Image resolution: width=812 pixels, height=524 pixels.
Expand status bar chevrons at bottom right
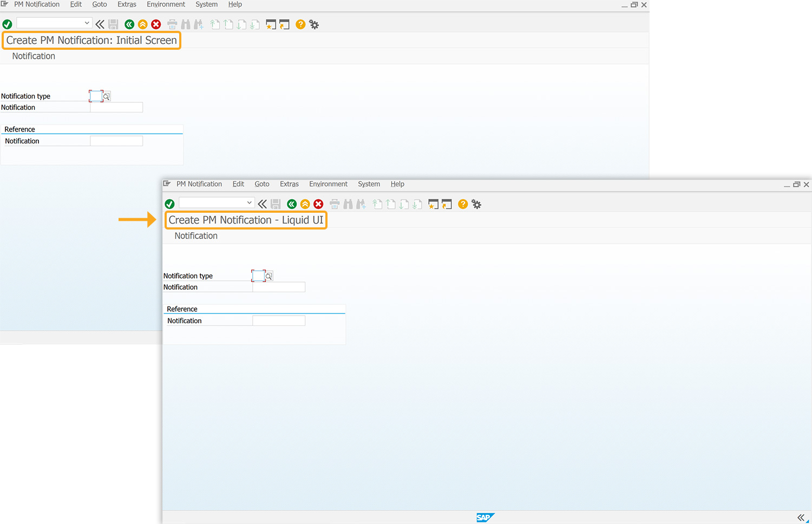(x=801, y=518)
